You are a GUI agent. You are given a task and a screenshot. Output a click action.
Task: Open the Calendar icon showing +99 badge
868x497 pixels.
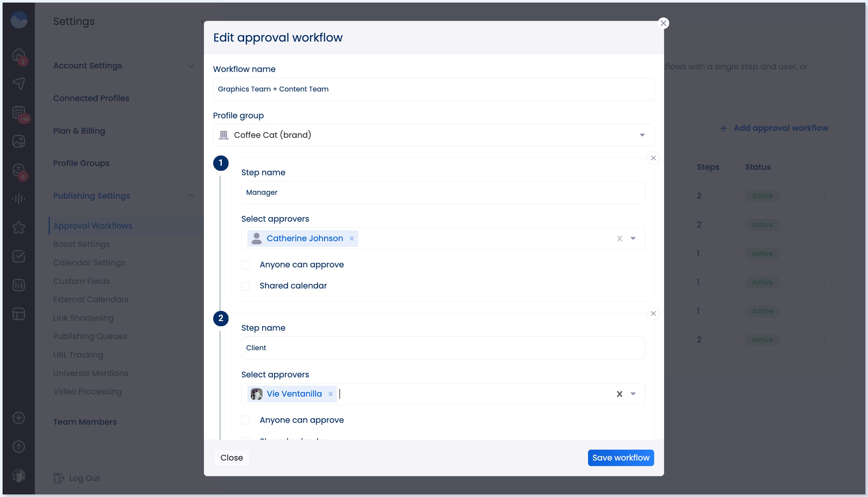19,113
